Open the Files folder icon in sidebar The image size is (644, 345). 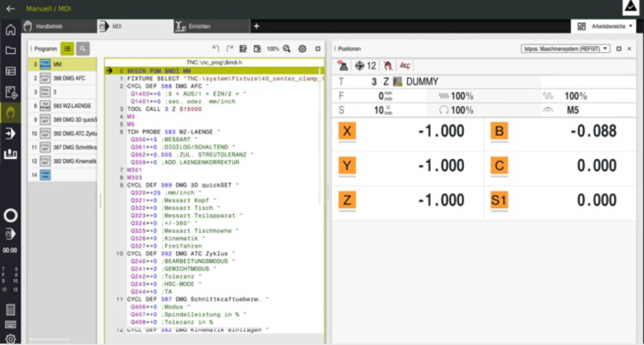[x=11, y=50]
